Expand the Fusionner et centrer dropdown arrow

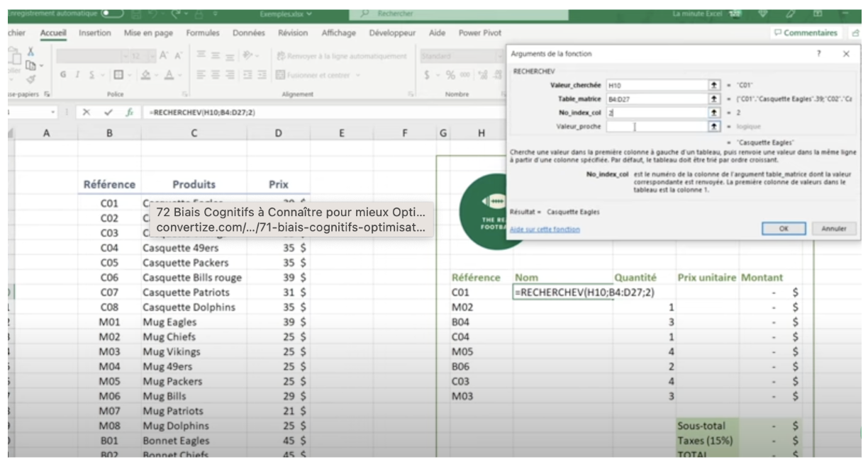tap(358, 75)
